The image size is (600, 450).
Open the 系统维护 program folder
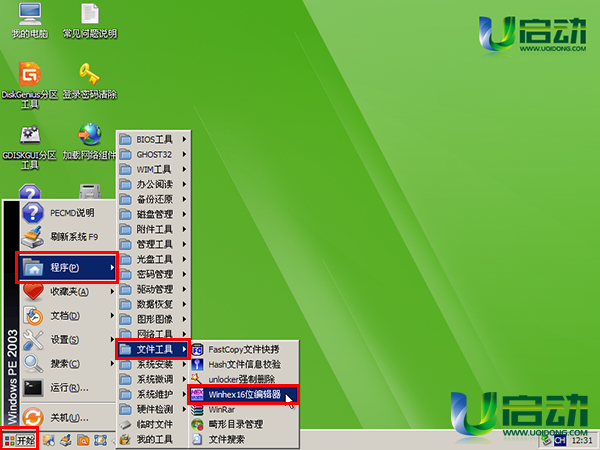pos(153,394)
